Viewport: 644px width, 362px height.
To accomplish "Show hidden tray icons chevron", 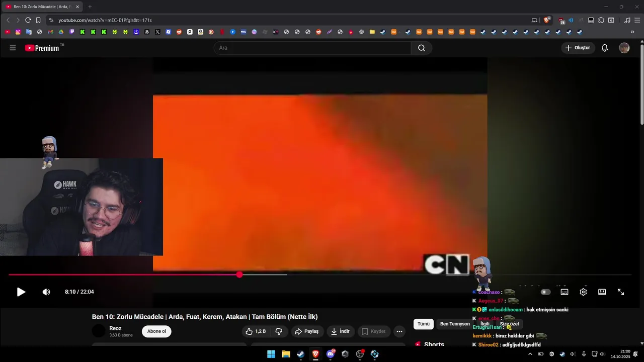I will (x=530, y=354).
